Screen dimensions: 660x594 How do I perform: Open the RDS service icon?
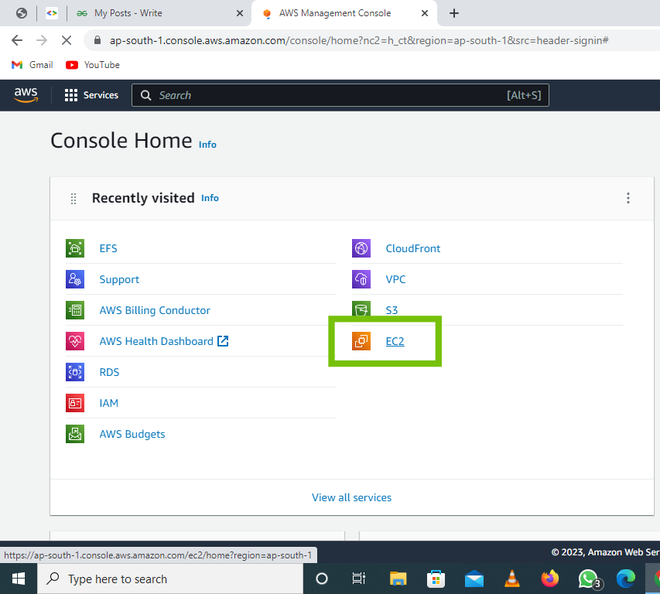(75, 372)
